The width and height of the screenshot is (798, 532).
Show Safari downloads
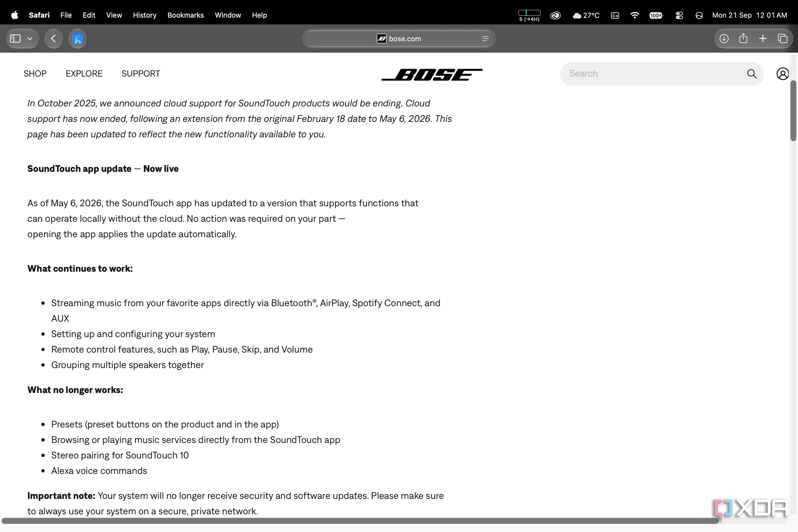pos(724,39)
